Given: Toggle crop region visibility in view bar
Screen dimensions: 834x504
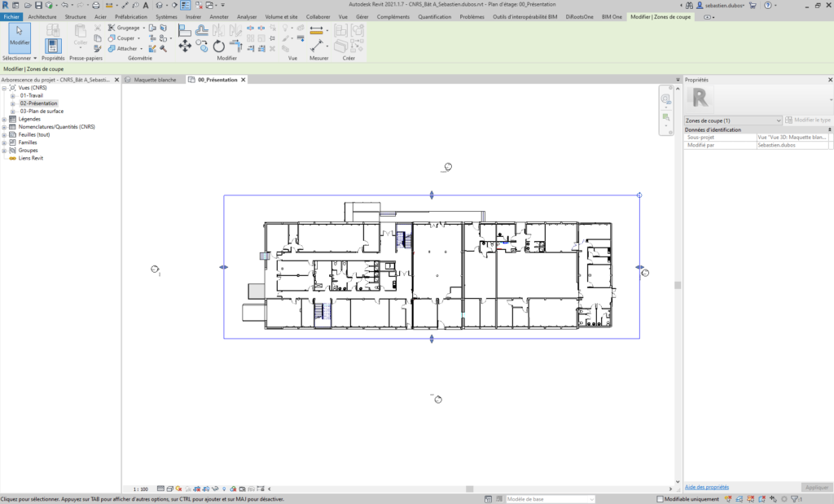Looking at the screenshot, I should click(x=205, y=489).
